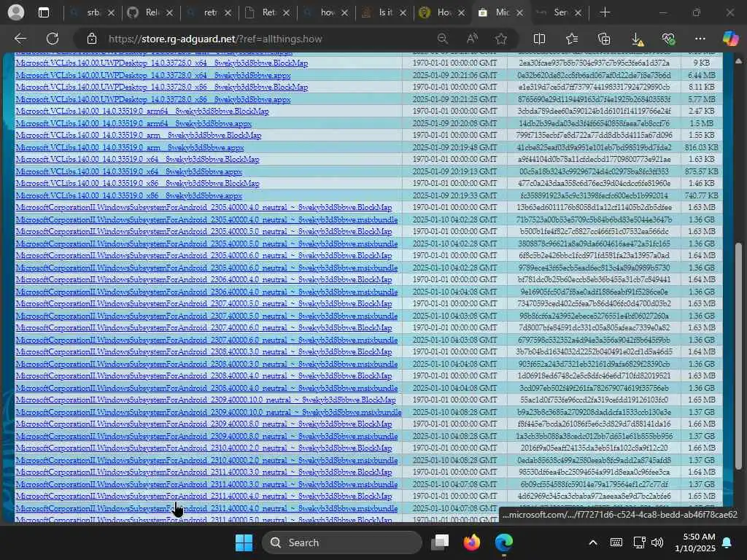
Task: Add this page to favorites star
Action: 500,39
